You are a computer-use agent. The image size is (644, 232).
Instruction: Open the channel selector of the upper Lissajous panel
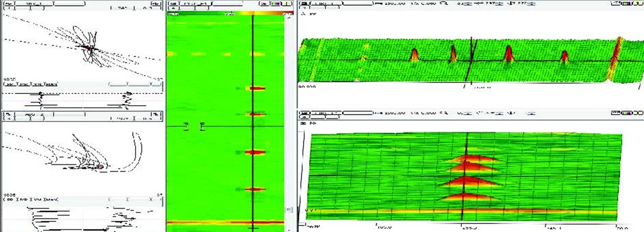(34, 4)
